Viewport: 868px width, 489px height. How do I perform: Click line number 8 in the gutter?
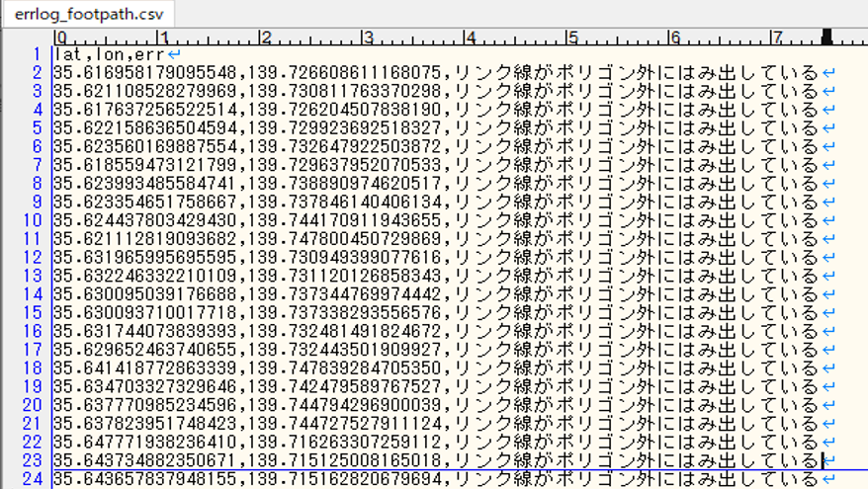pyautogui.click(x=37, y=183)
